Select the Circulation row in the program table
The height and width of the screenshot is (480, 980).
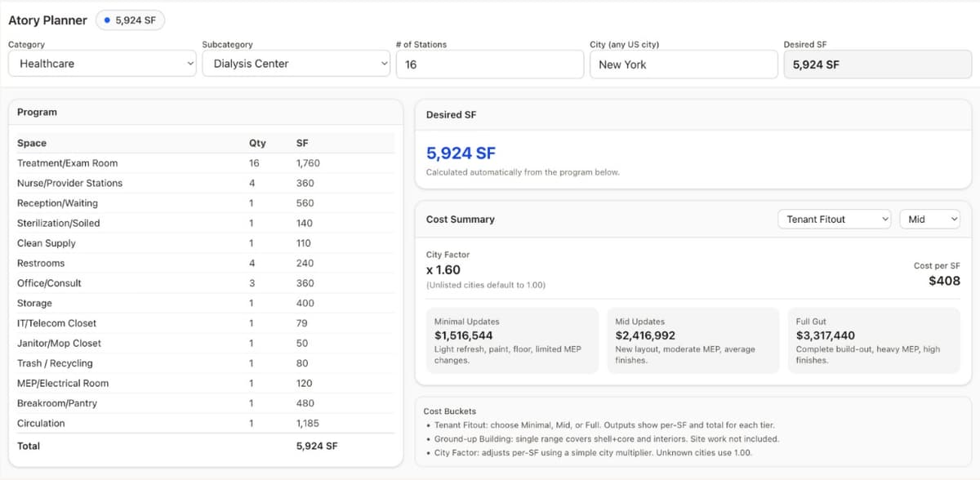point(163,423)
